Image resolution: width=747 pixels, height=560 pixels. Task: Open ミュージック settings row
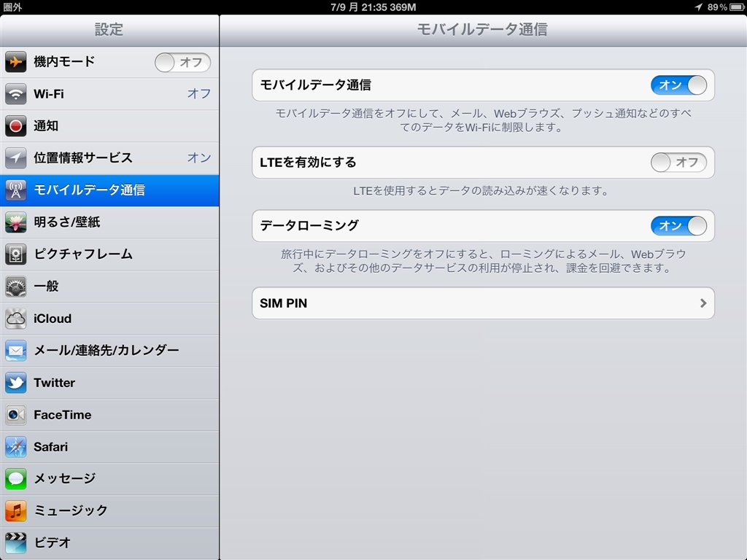point(109,511)
